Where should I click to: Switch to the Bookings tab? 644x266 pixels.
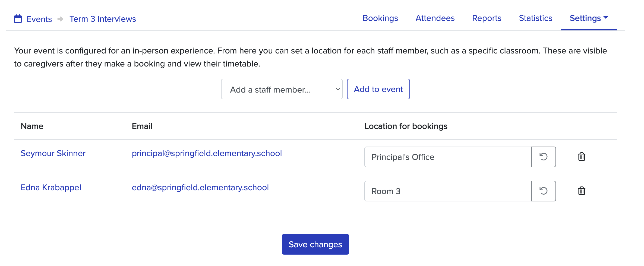coord(380,18)
